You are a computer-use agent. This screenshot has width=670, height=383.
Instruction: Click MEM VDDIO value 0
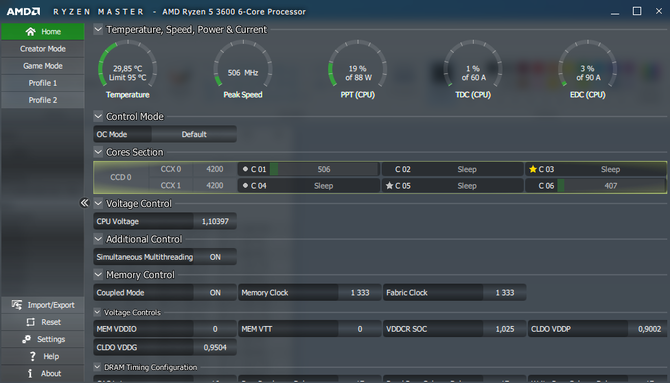pos(215,329)
